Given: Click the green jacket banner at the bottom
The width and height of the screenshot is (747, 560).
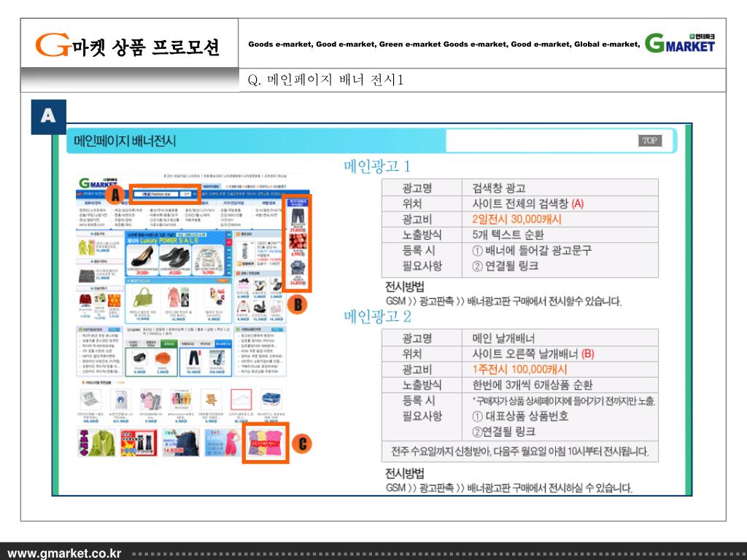Looking at the screenshot, I should pyautogui.click(x=97, y=443).
